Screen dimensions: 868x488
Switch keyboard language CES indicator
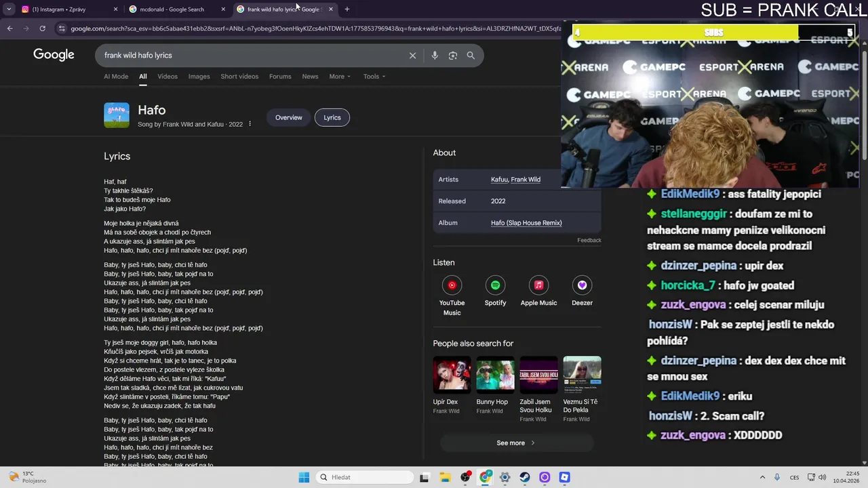794,477
